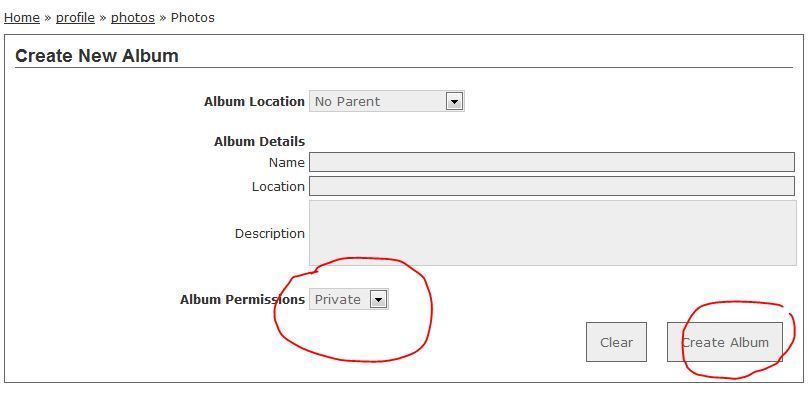The height and width of the screenshot is (397, 811).
Task: Click the Create New Album heading
Action: pyautogui.click(x=97, y=56)
